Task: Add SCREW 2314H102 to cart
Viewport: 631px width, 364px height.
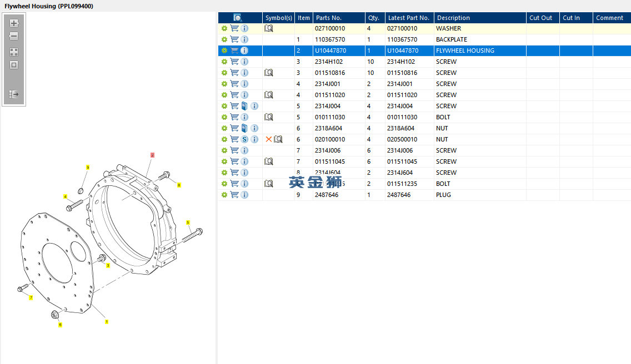Action: tap(234, 62)
